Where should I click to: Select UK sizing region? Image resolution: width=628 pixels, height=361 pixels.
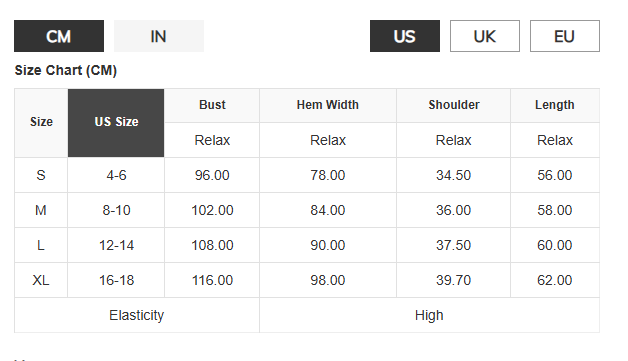(485, 36)
